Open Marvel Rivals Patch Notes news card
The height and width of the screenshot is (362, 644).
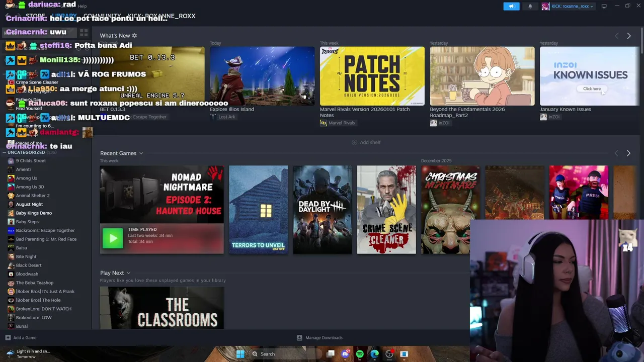click(372, 76)
